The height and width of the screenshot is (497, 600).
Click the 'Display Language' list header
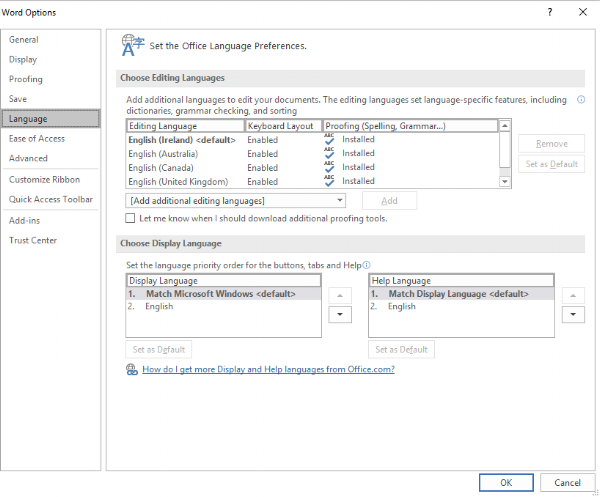tap(223, 280)
